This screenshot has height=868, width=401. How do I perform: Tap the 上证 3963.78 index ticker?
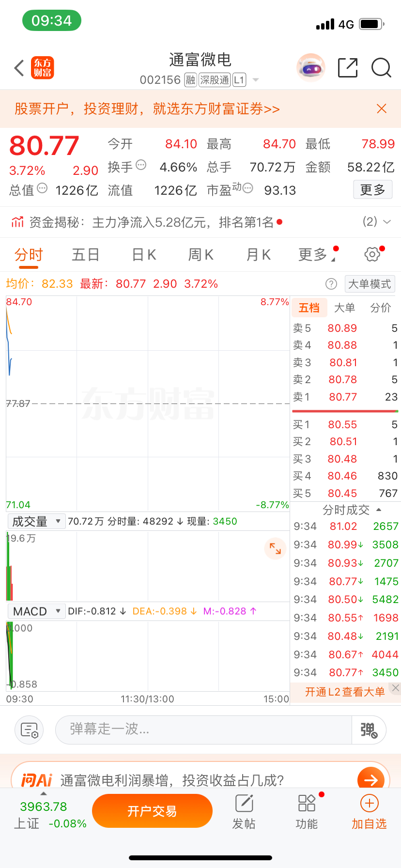click(50, 815)
